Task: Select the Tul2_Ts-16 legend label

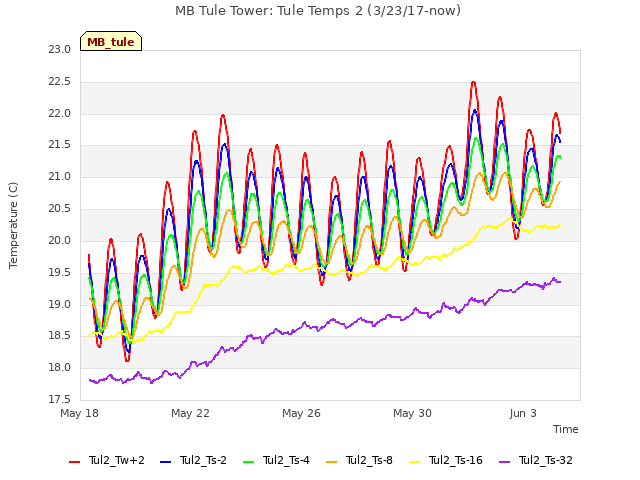Action: tap(456, 460)
